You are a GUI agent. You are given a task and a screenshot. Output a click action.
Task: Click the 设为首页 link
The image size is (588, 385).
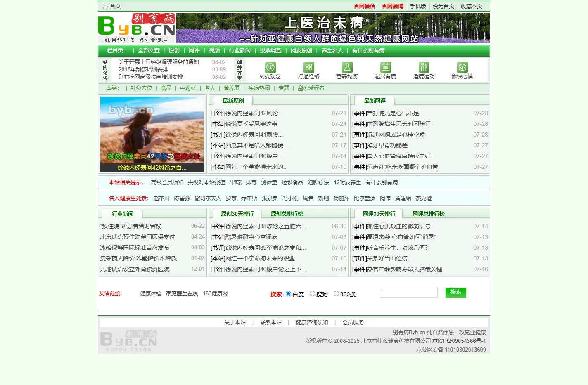point(443,6)
